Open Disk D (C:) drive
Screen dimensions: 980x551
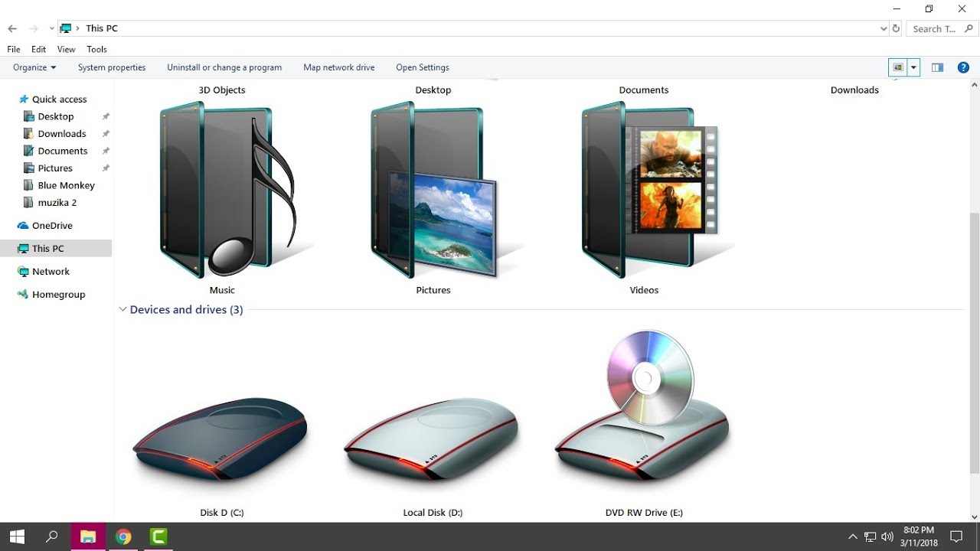(x=221, y=436)
